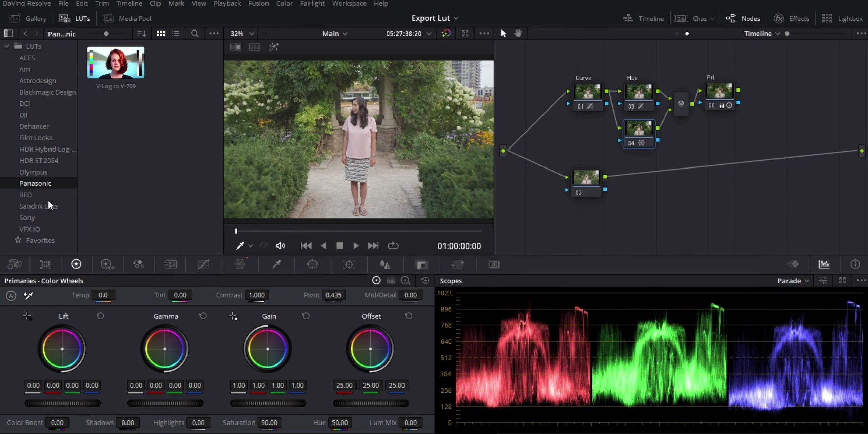868x434 pixels.
Task: Toggle the split screen viewer mode
Action: pos(255,47)
